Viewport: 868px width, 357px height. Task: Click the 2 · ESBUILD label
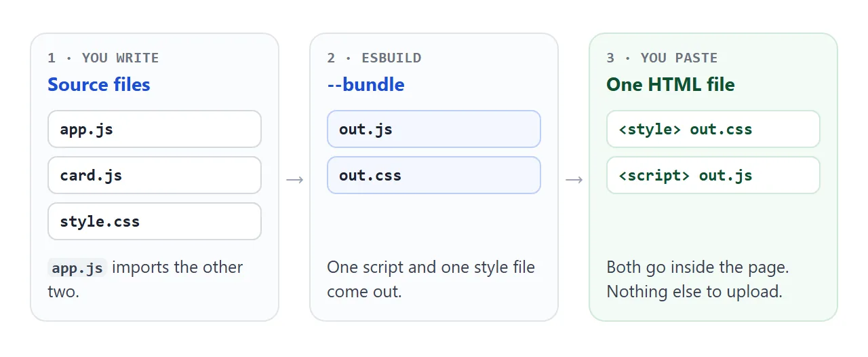374,58
